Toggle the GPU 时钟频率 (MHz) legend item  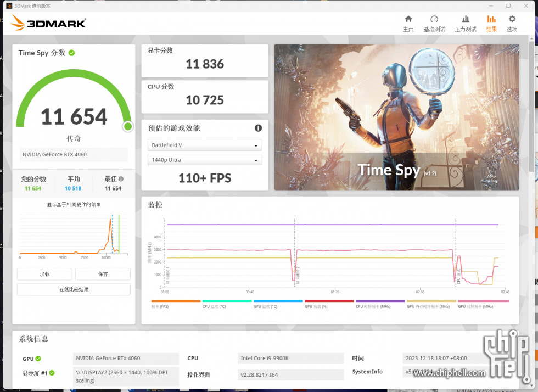483,304
